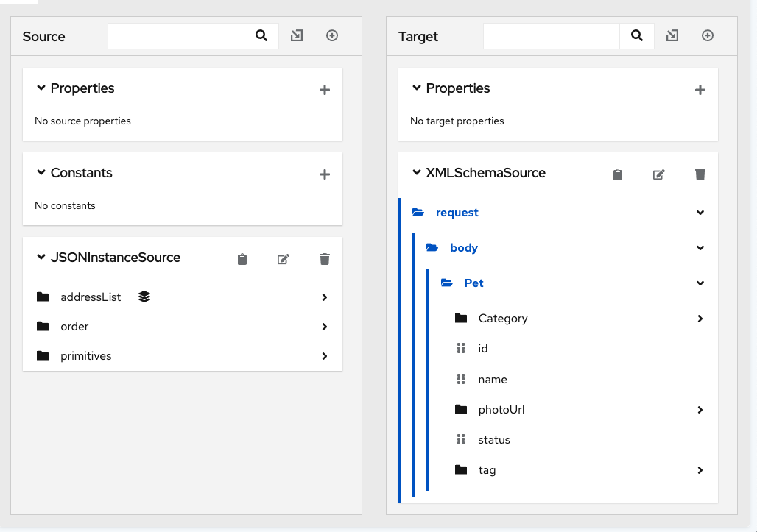757x532 pixels.
Task: Select the name field under Pet
Action: pyautogui.click(x=492, y=379)
